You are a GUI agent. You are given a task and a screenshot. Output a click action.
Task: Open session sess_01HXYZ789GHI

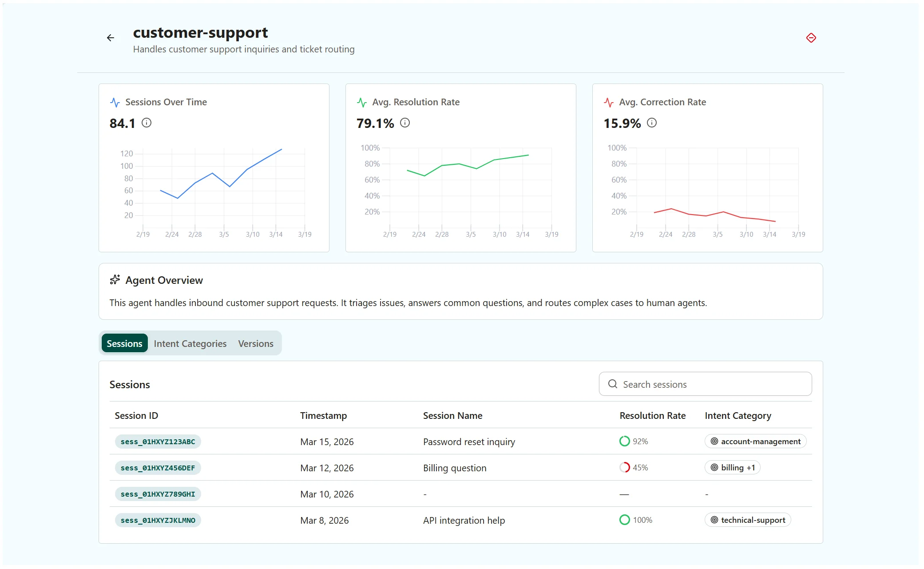(x=158, y=494)
